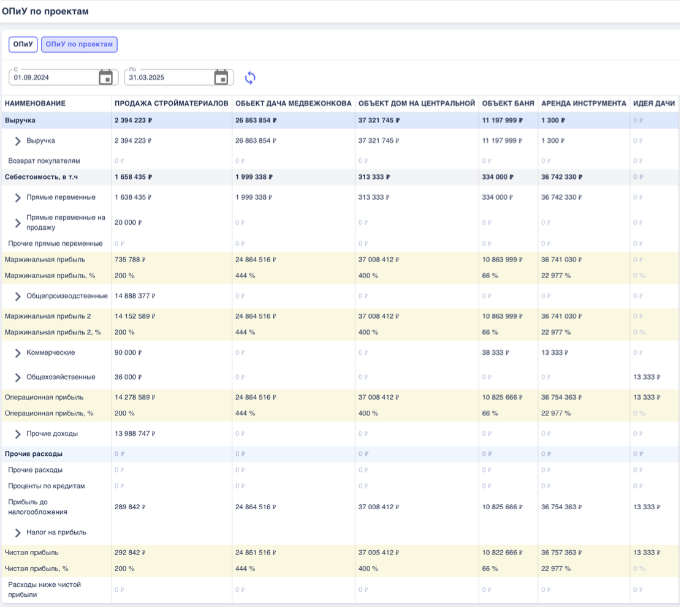Click the end date input 31.03.2025
The height and width of the screenshot is (609, 700).
point(167,78)
